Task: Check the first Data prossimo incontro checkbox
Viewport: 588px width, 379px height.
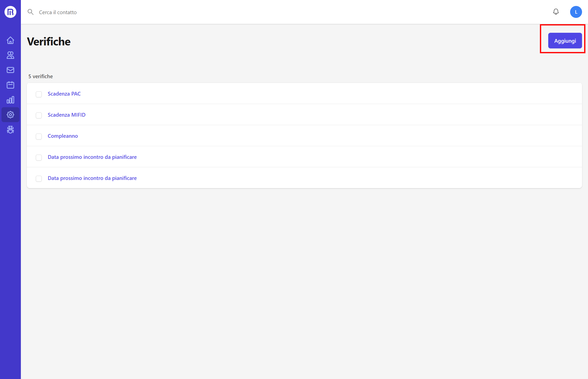Action: point(39,158)
